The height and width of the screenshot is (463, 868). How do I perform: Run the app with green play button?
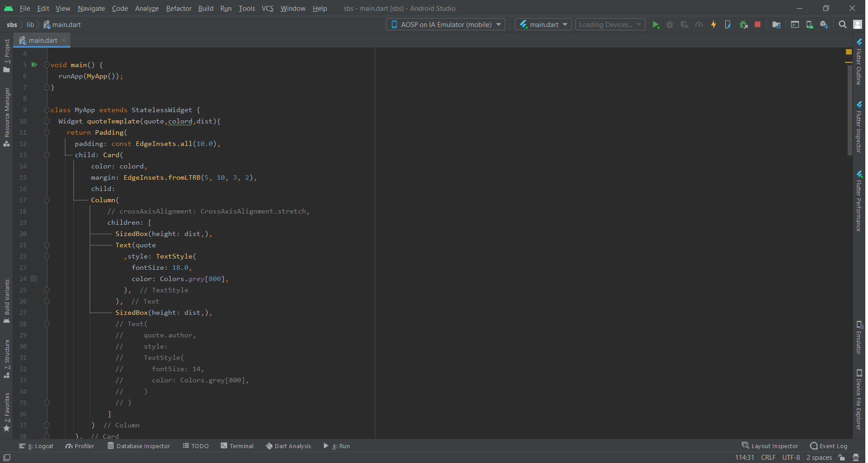click(x=656, y=25)
